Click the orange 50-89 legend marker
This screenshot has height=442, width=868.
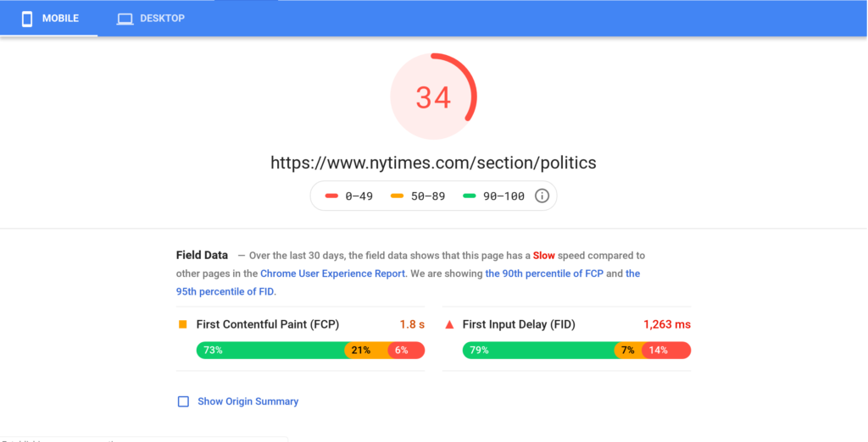(397, 196)
